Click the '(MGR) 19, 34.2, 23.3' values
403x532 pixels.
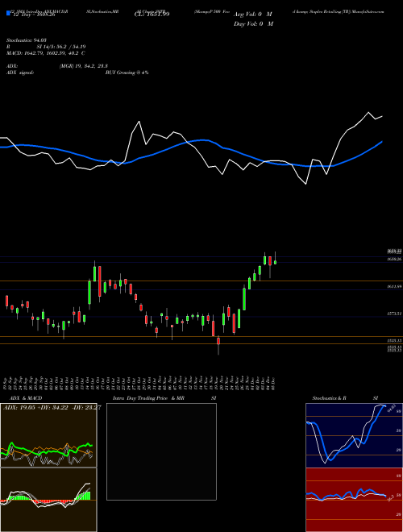pyautogui.click(x=84, y=66)
